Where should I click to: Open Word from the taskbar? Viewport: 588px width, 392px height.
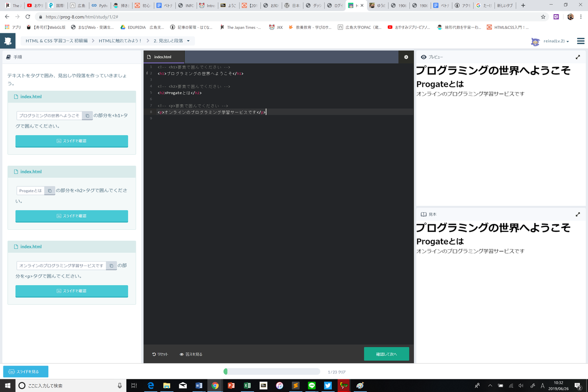[198, 386]
